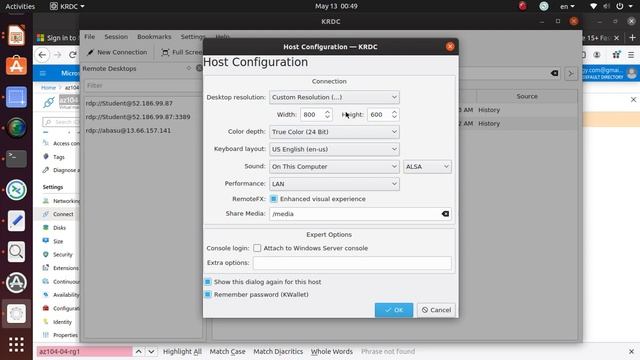This screenshot has width=640, height=360.
Task: Select rdp://Student@52.186.99.87:3389 entry
Action: point(138,117)
